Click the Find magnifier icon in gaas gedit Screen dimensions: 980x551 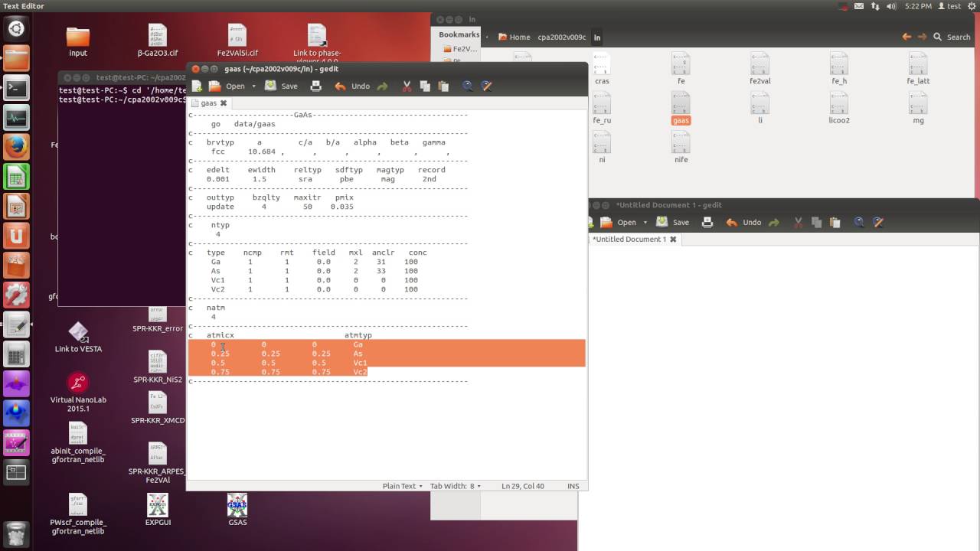pyautogui.click(x=467, y=86)
